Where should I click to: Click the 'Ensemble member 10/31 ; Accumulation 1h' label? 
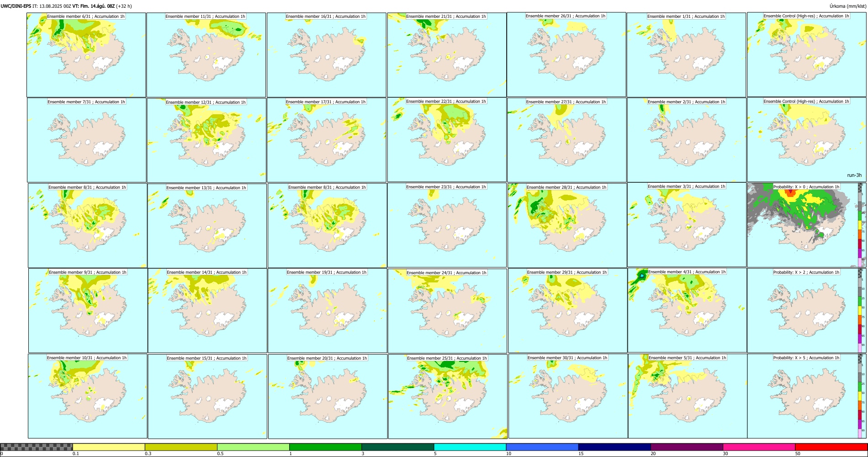[87, 358]
